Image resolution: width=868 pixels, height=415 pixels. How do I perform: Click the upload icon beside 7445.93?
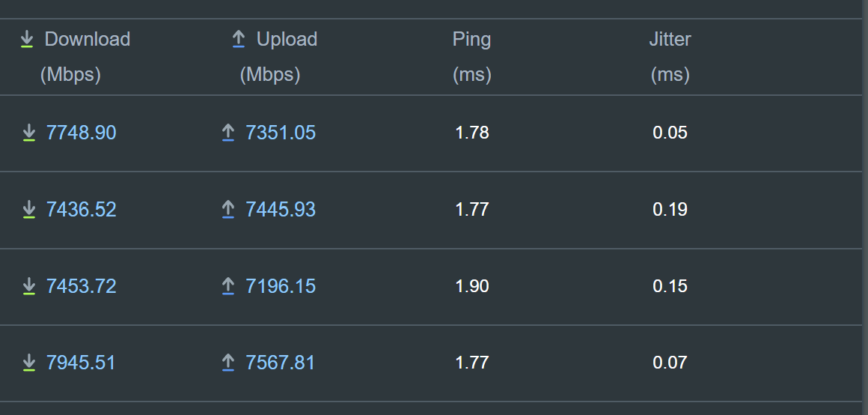pyautogui.click(x=228, y=210)
